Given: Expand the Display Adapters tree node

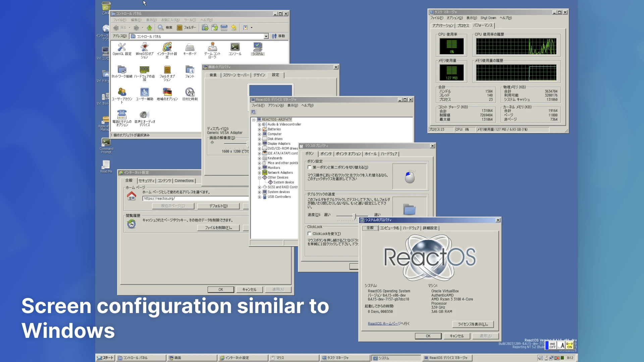Looking at the screenshot, I should (259, 144).
